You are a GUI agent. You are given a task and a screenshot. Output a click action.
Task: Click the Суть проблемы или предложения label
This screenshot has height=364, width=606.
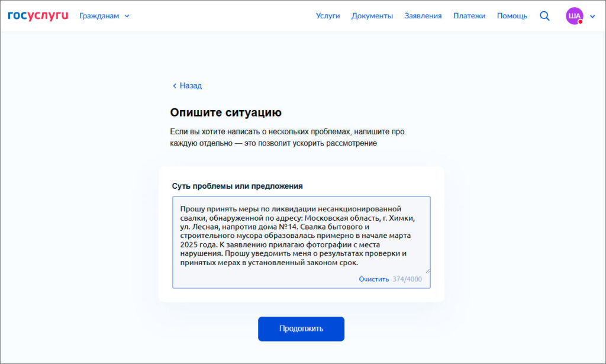pyautogui.click(x=237, y=186)
